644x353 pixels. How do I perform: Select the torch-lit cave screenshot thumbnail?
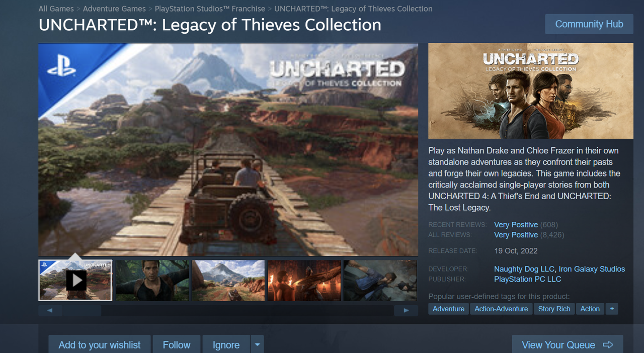(x=304, y=280)
